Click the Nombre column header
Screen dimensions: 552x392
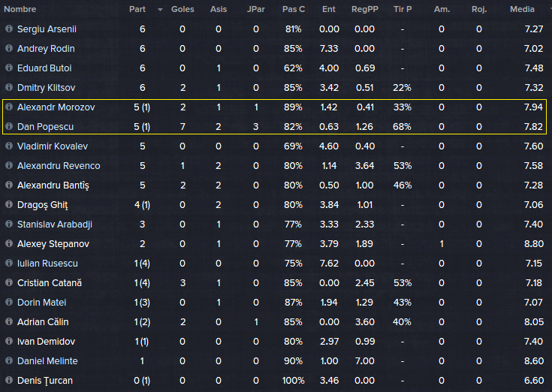20,10
